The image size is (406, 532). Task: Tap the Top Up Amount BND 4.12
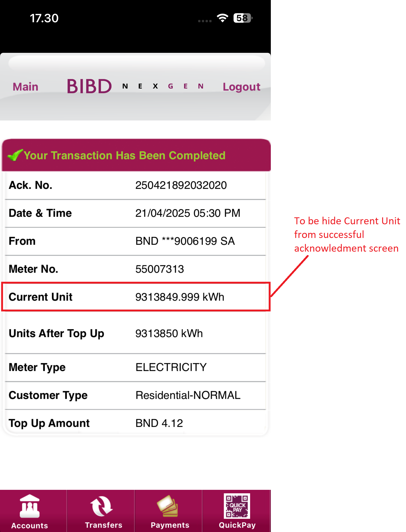pos(159,423)
